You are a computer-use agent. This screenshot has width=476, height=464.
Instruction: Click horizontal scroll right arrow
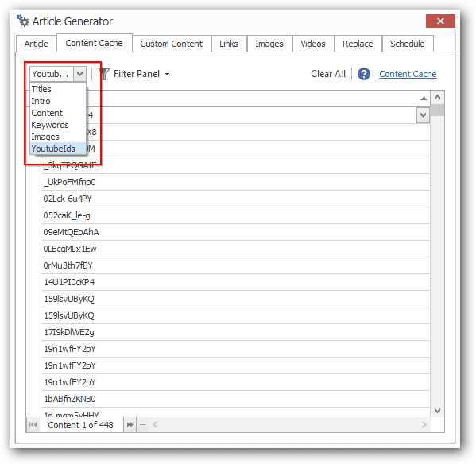pyautogui.click(x=424, y=424)
